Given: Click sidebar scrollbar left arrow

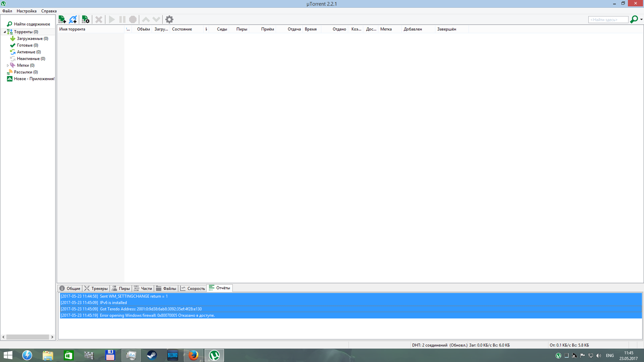Looking at the screenshot, I should [x=4, y=337].
